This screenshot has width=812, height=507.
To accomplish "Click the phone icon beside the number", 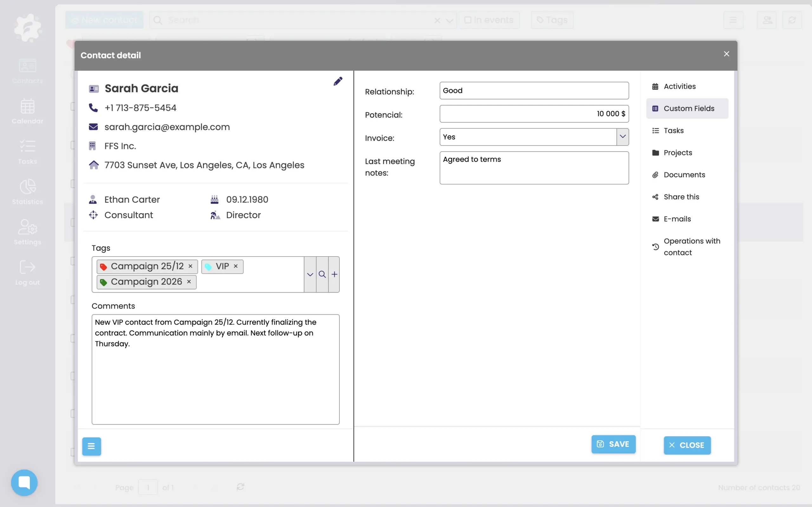I will [x=93, y=107].
